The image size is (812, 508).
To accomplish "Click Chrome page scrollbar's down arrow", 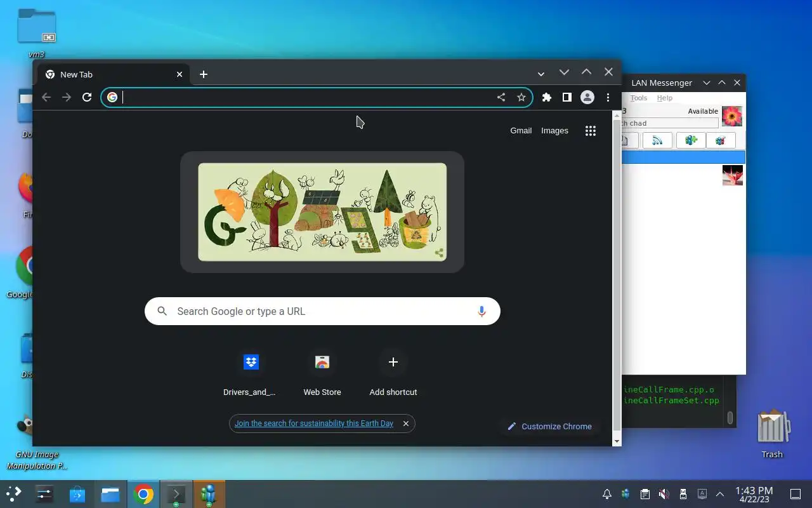I will (x=617, y=441).
